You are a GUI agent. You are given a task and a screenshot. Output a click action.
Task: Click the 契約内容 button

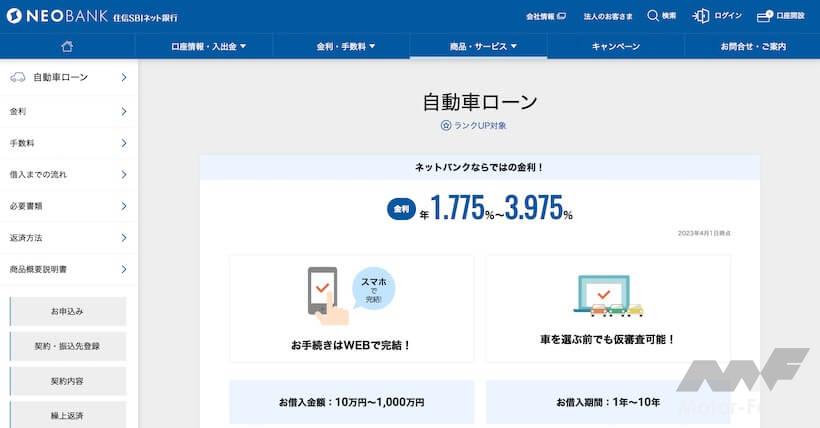(68, 381)
